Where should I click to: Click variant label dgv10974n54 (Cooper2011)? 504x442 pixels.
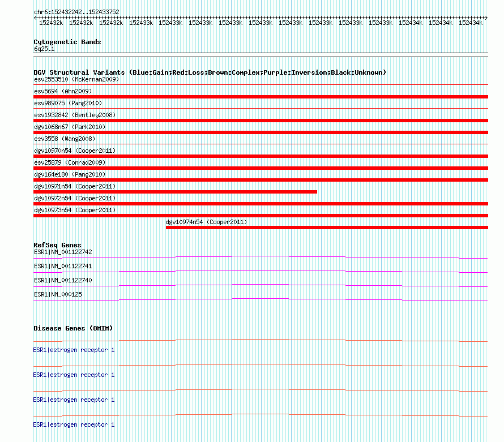coord(206,222)
